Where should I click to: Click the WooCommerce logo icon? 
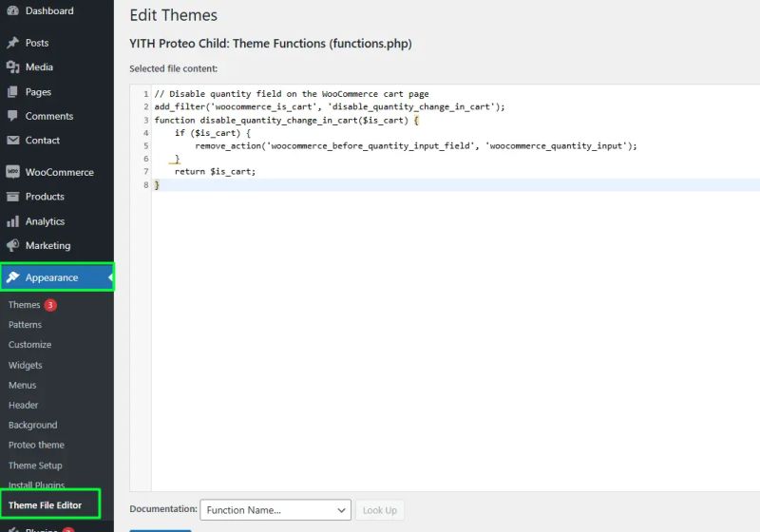13,172
